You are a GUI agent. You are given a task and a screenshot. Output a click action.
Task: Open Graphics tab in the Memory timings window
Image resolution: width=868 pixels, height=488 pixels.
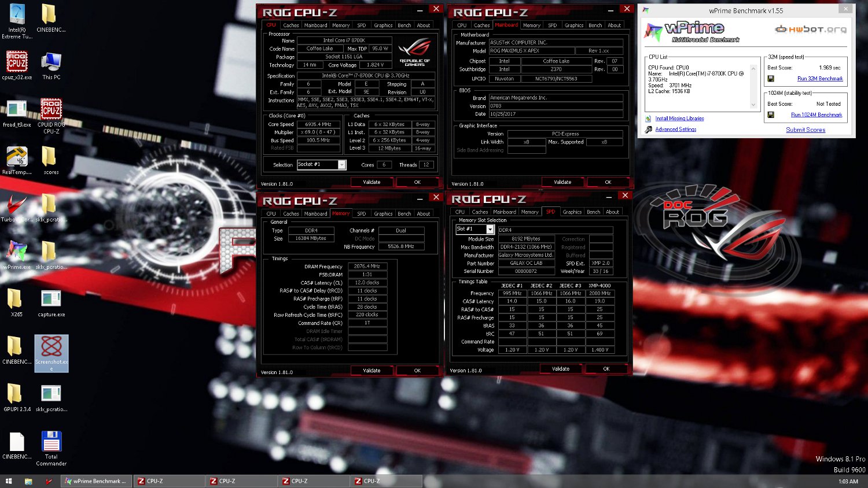tap(383, 214)
